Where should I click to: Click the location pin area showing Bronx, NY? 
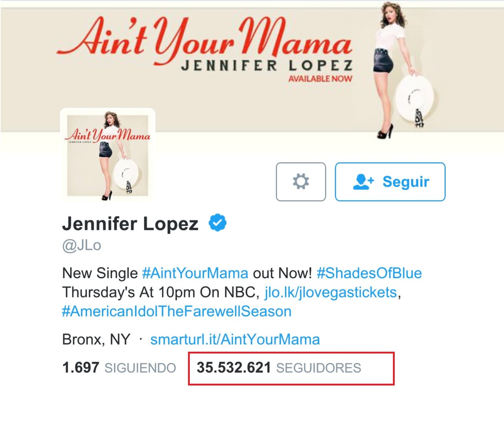tap(96, 339)
